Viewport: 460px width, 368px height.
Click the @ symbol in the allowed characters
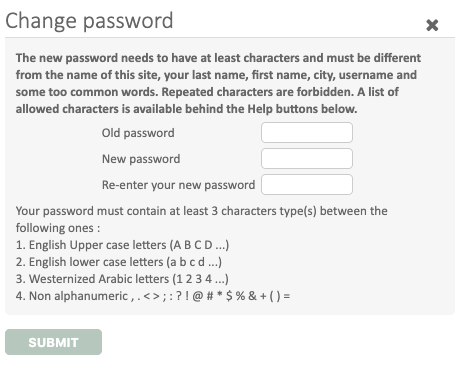click(198, 296)
